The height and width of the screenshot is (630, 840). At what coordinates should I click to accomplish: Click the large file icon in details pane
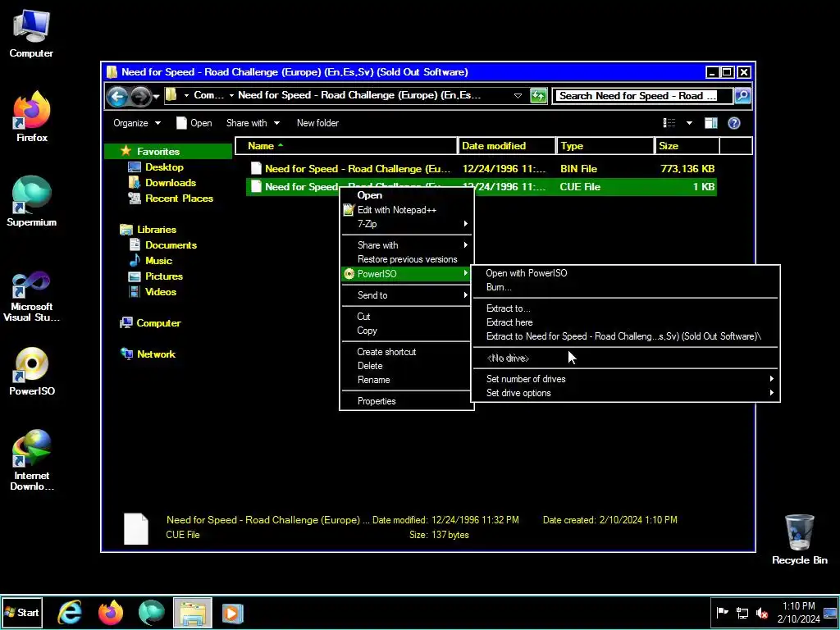point(136,528)
